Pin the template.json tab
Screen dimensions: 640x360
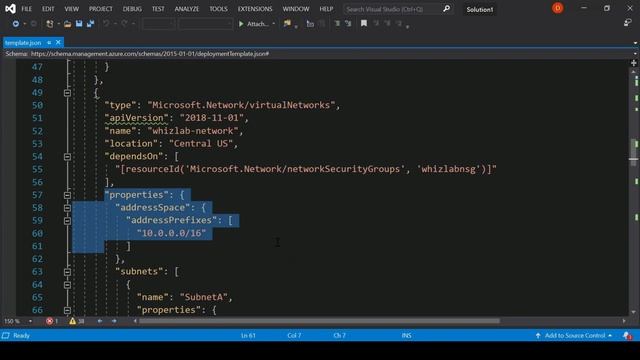click(x=49, y=42)
